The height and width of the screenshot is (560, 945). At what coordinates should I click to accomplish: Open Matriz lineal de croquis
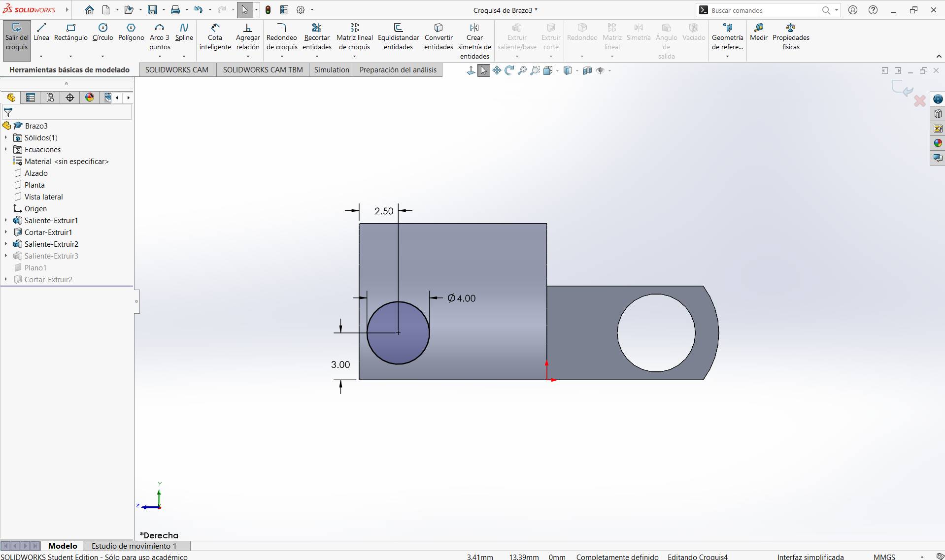[x=355, y=37]
